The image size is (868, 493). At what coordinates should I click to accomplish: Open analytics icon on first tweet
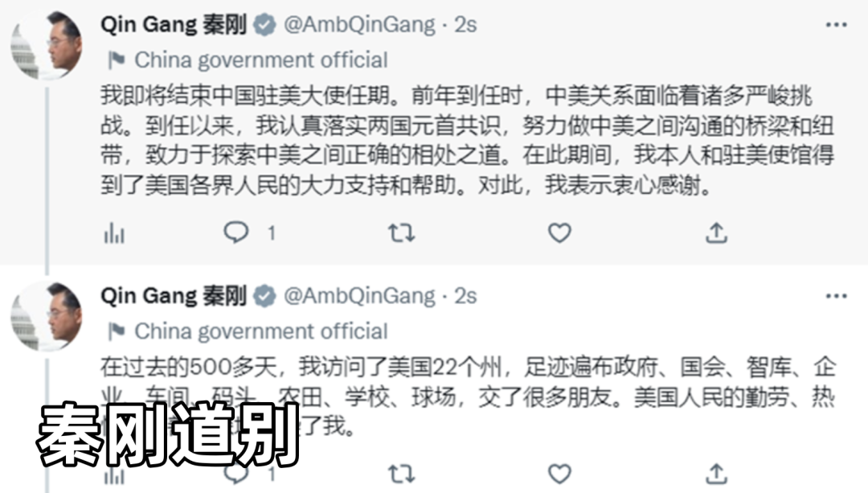click(114, 233)
